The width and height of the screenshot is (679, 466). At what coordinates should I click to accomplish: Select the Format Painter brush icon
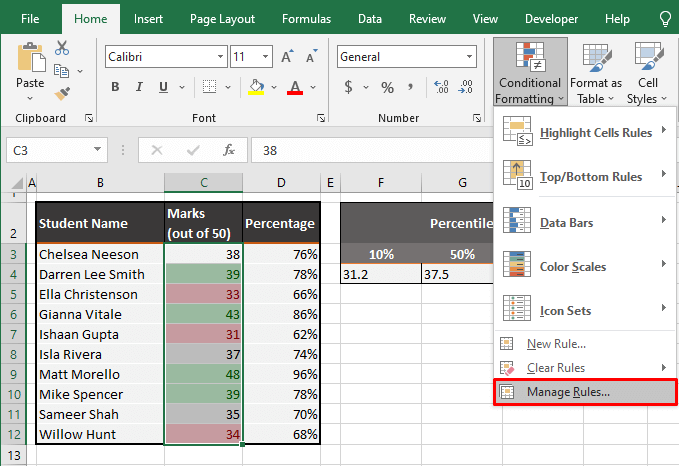(x=62, y=93)
